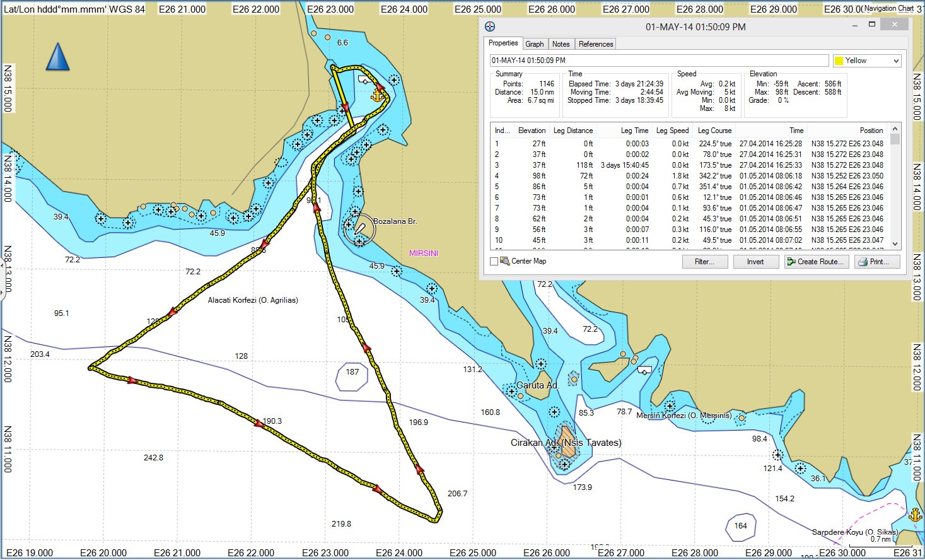Viewport: 925px width, 560px height.
Task: Click the white boat symbol north of Mersin Korfezi
Action: tap(644, 370)
